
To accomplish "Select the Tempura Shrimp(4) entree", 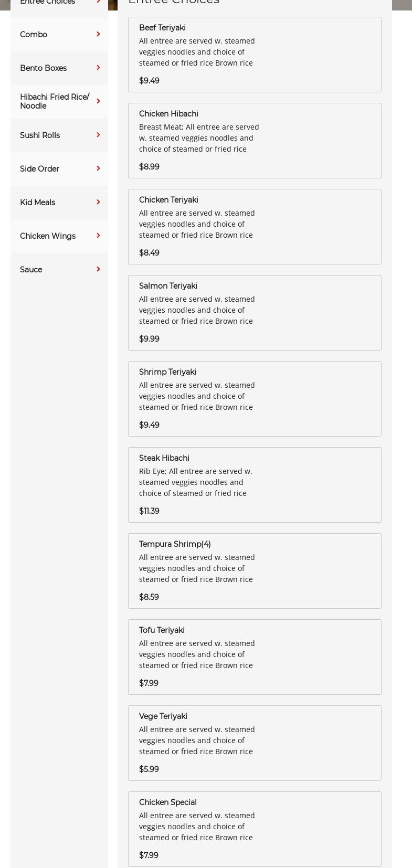I will [x=175, y=544].
